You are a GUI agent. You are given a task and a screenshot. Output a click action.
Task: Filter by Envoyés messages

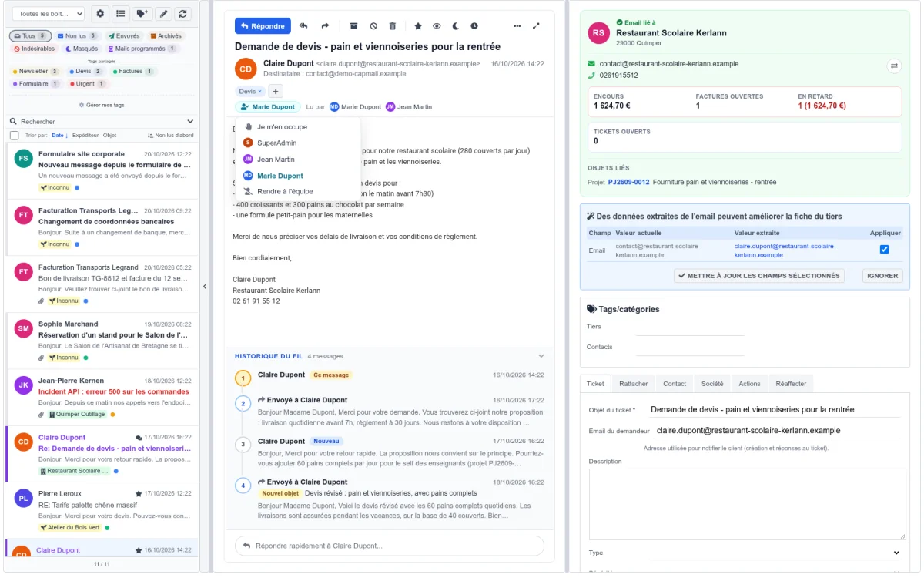point(124,36)
